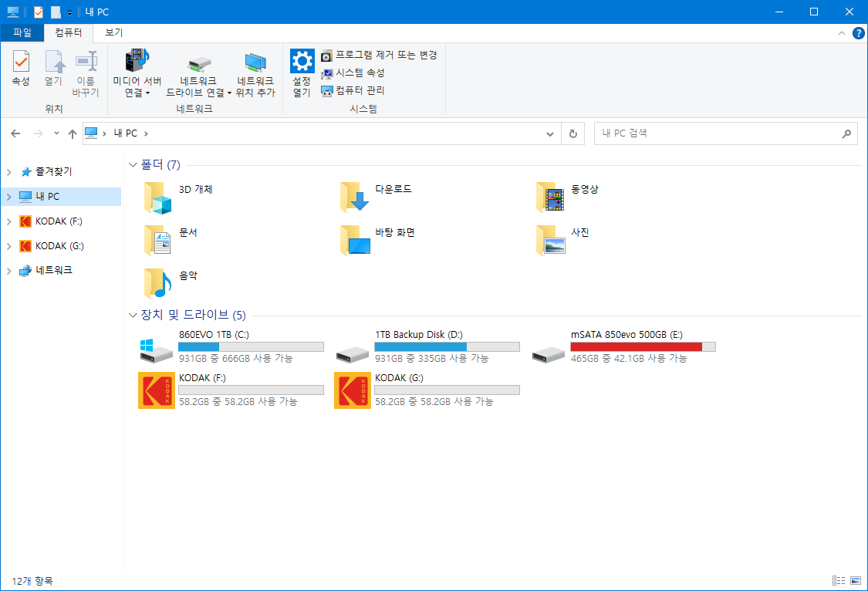Go back with the left arrow
Screen dimensions: 868x591
[15, 133]
